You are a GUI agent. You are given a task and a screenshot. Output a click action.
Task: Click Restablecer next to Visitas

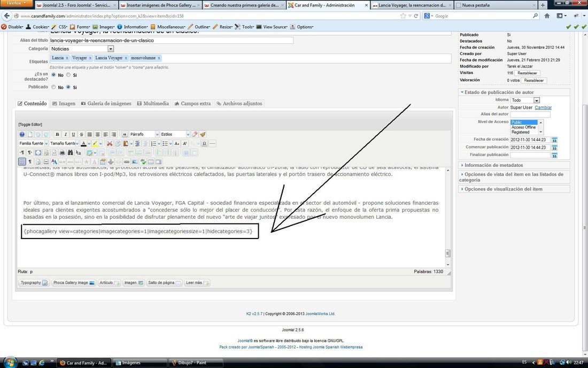click(x=527, y=73)
